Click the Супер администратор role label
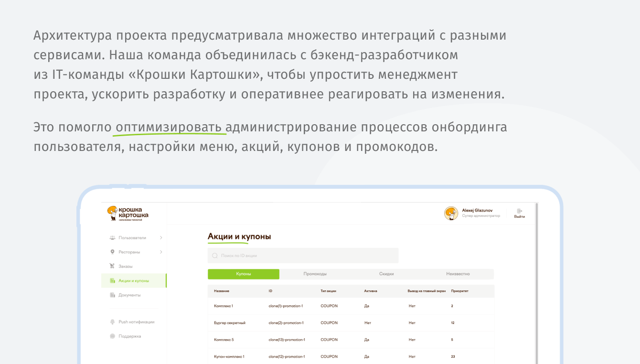Image resolution: width=640 pixels, height=364 pixels. click(481, 216)
